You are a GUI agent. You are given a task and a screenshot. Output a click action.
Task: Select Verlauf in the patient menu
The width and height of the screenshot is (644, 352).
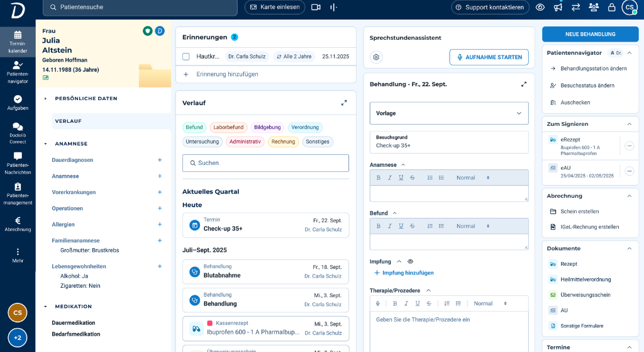[68, 121]
